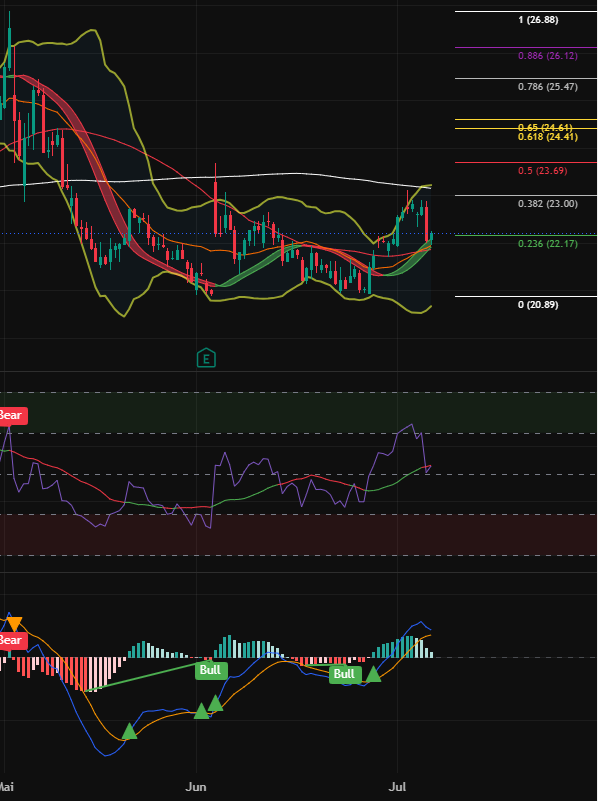Click the green triangle beside late-June Bull label
Viewport: 598px width, 801px height.
[373, 674]
